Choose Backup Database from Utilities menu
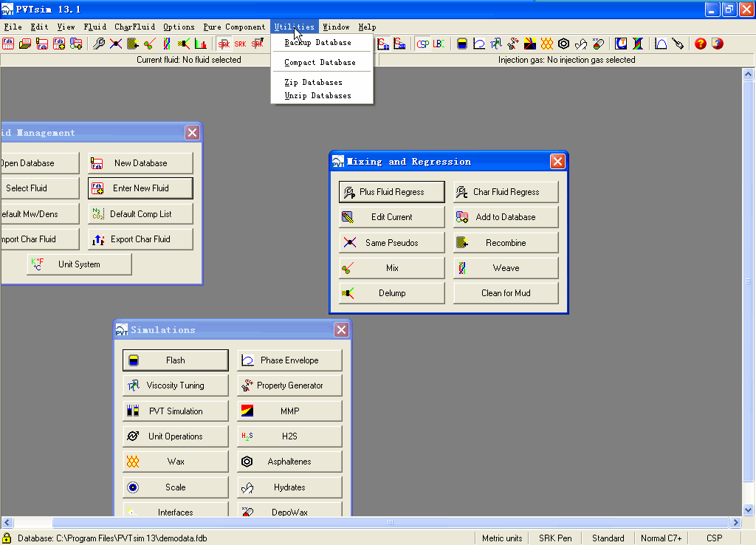The image size is (756, 545). coord(322,42)
